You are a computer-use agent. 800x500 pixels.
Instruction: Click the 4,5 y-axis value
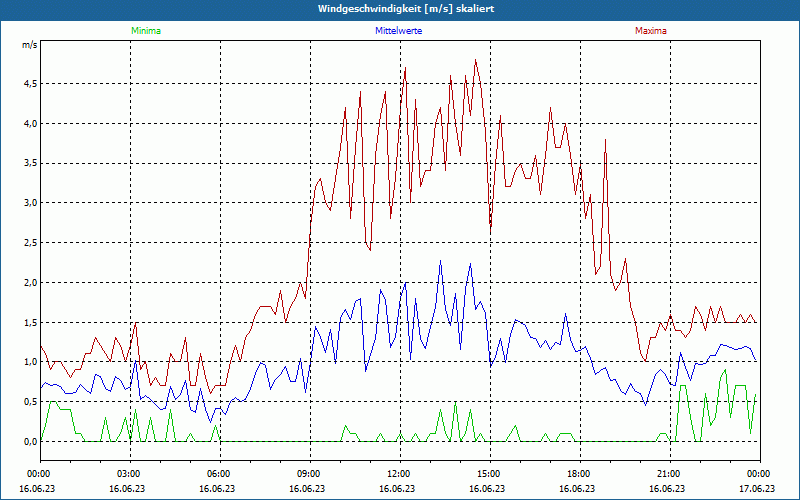30,84
